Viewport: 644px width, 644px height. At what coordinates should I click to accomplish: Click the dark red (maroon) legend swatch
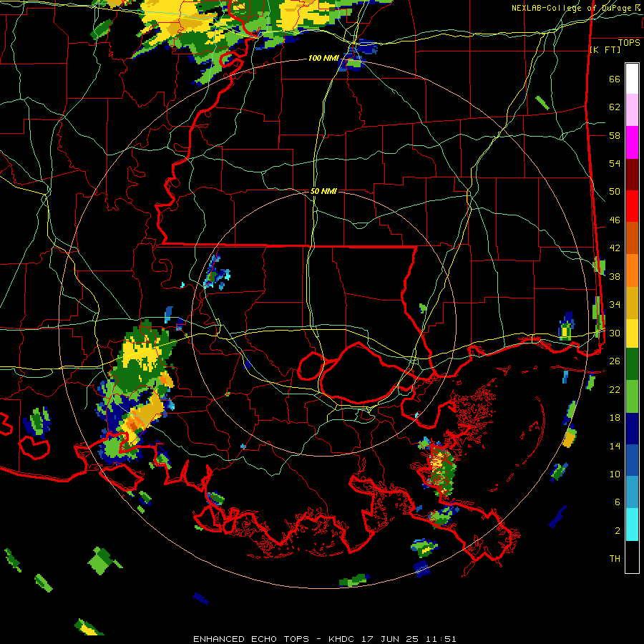(x=632, y=175)
